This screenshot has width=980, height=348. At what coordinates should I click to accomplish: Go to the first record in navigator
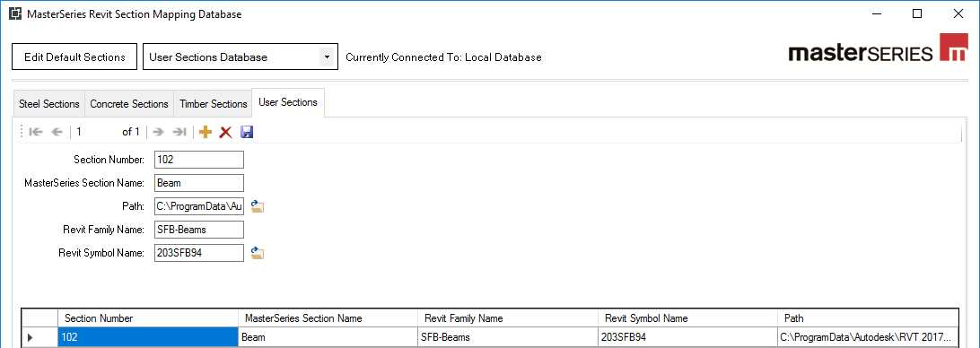[36, 132]
